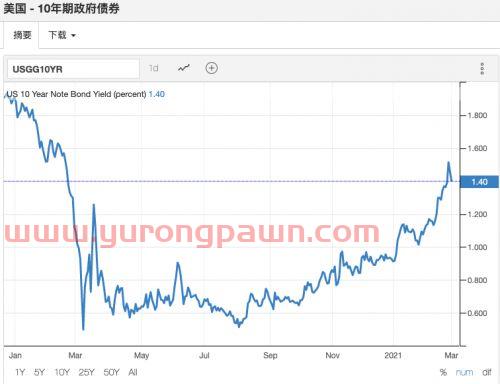The width and height of the screenshot is (500, 384).
Task: Click the 2021 timeline axis label
Action: [393, 355]
